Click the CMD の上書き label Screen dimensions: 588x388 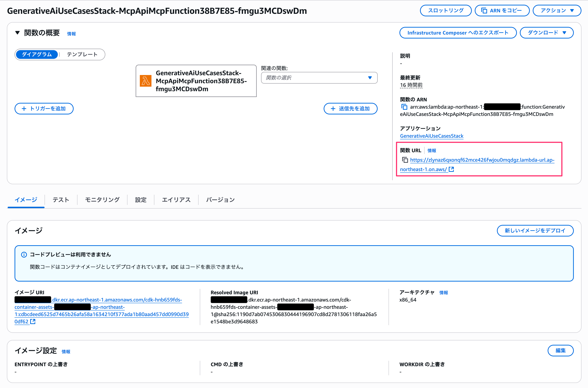[227, 364]
